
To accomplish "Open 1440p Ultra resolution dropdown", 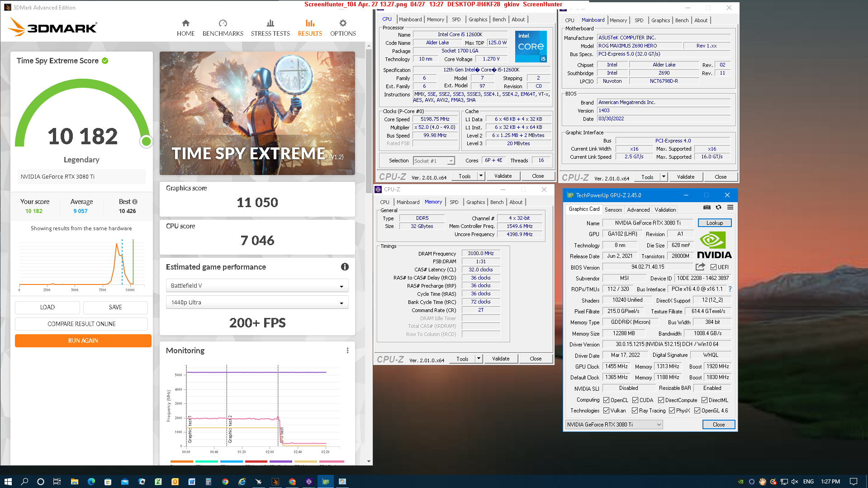I will point(257,303).
